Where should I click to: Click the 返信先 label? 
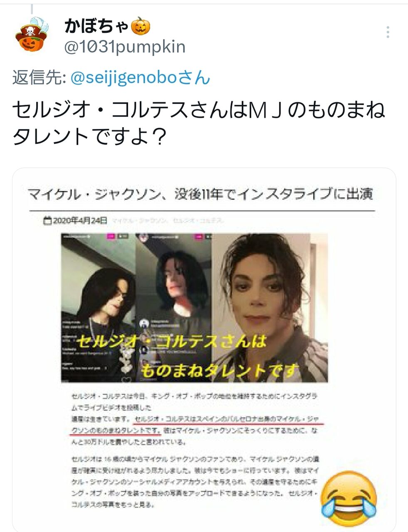click(39, 78)
